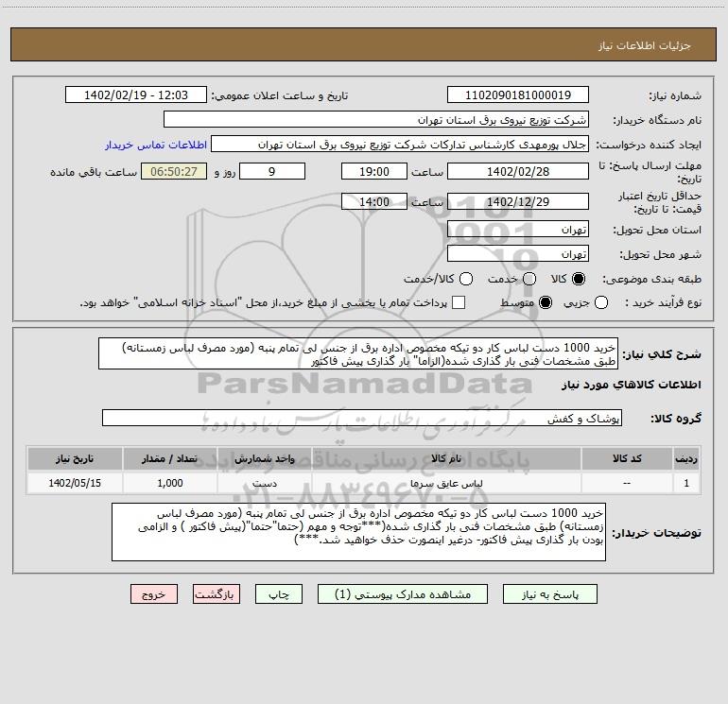This screenshot has width=728, height=704.
Task: Click the buyer notes text area
Action: click(358, 532)
